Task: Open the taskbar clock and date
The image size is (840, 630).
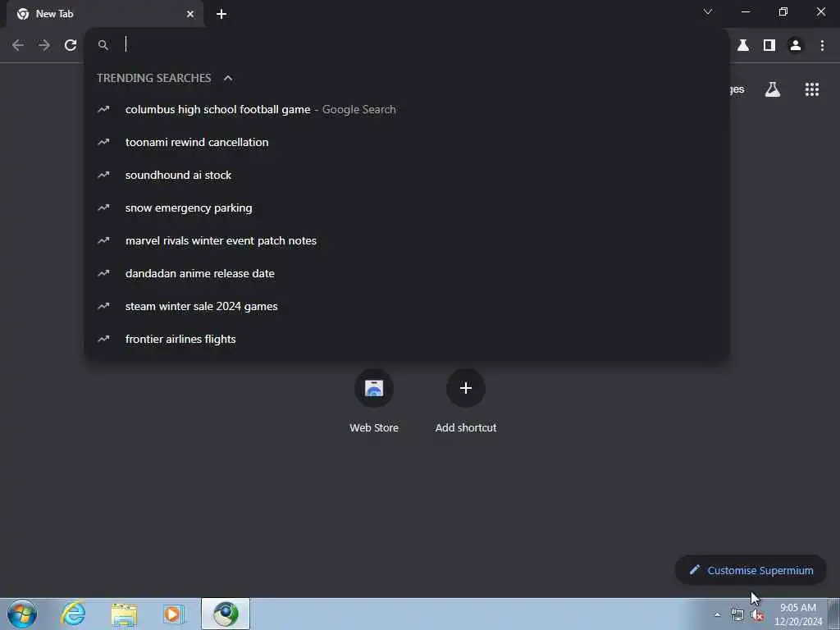Action: pyautogui.click(x=798, y=614)
